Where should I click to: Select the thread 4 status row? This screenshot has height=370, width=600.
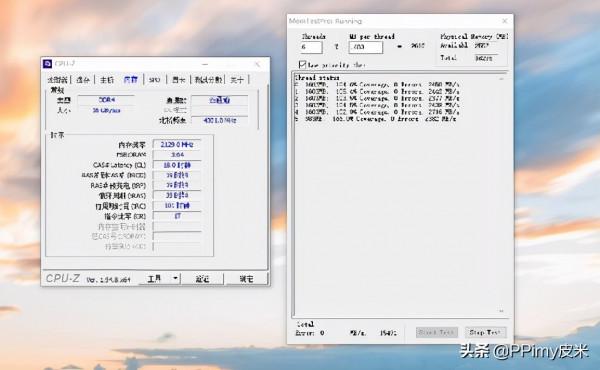[377, 112]
